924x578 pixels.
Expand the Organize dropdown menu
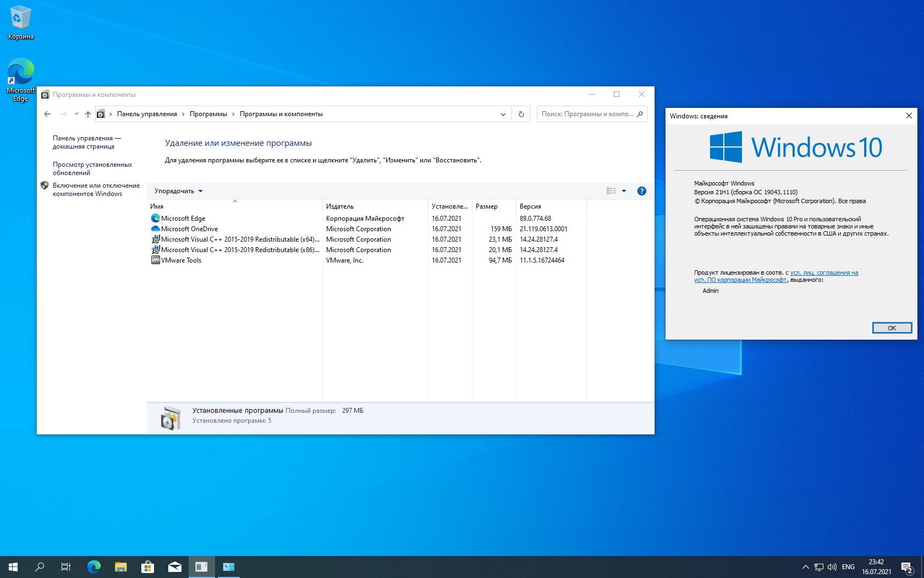[178, 191]
